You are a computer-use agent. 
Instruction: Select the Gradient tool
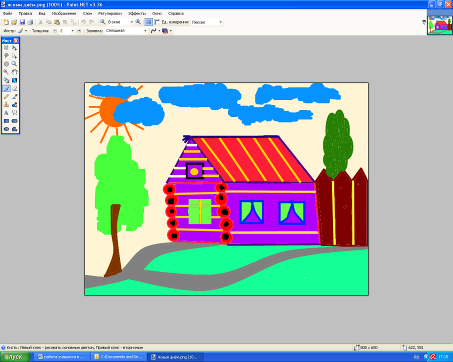tap(15, 80)
